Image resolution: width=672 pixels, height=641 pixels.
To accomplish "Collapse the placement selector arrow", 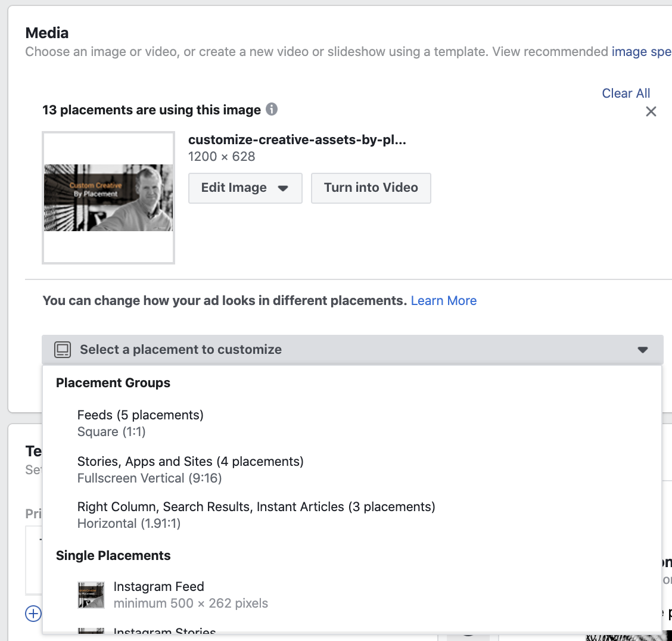I will [642, 350].
